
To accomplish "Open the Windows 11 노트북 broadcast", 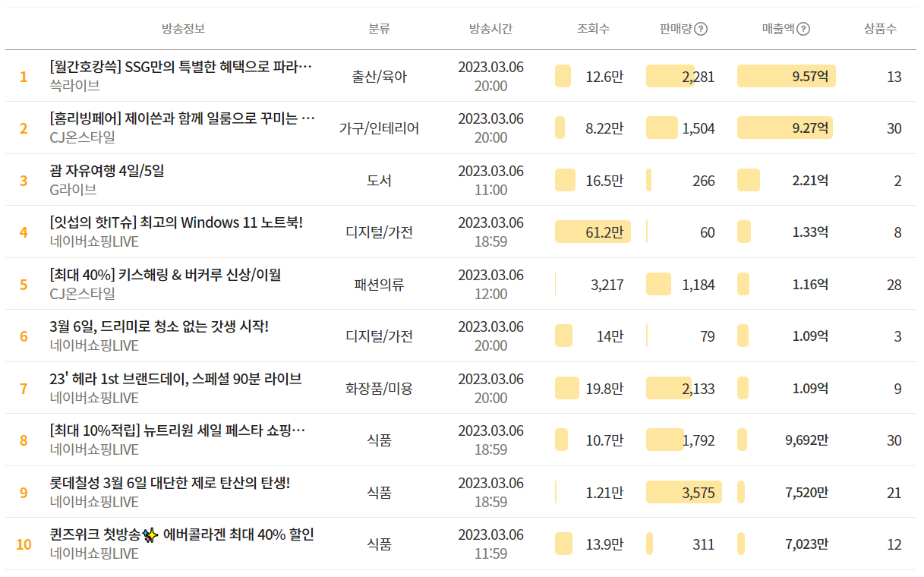I will pos(176,222).
